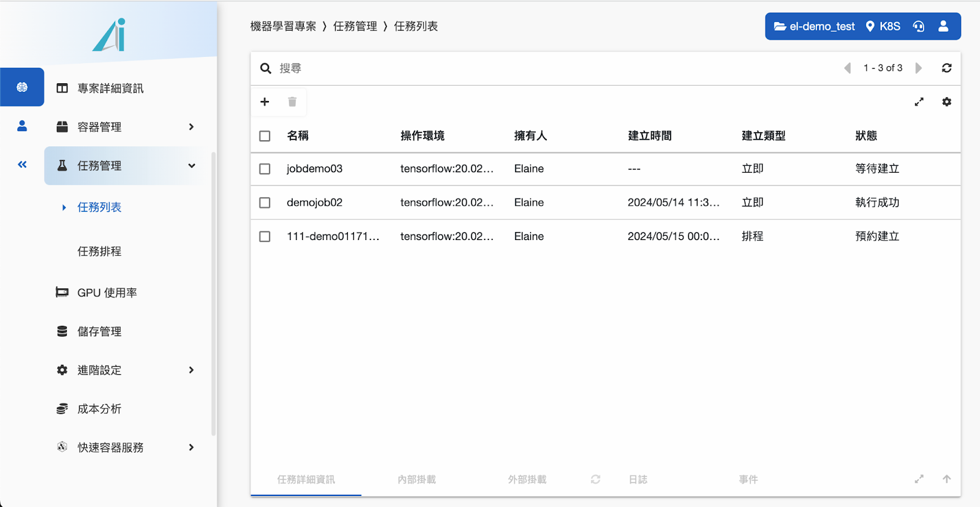
Task: Click 等待建立 status cell
Action: (877, 169)
